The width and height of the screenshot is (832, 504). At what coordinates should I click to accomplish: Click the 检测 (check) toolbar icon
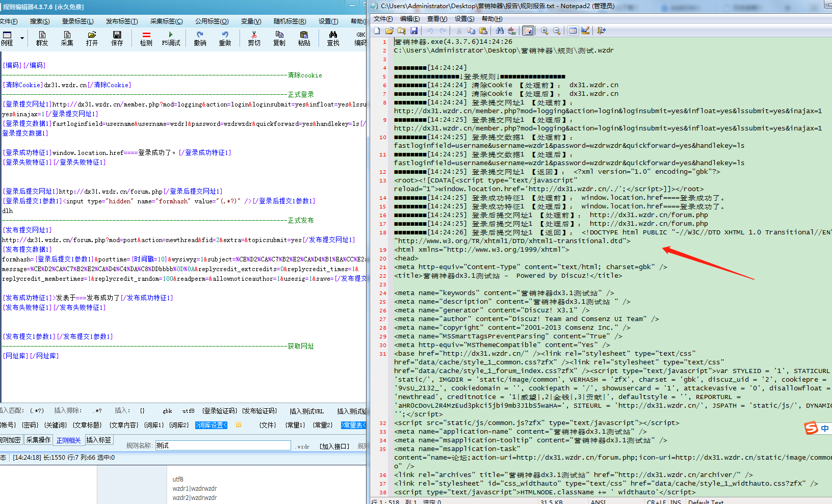(x=146, y=38)
